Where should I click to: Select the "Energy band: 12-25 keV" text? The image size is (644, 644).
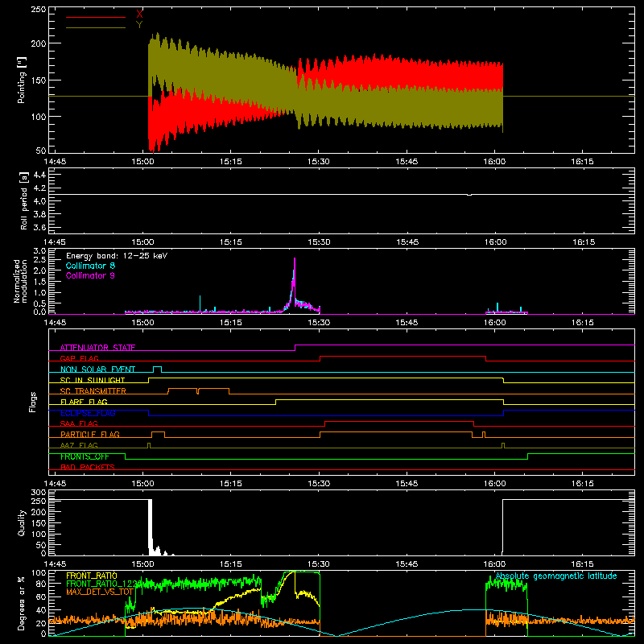click(x=117, y=256)
